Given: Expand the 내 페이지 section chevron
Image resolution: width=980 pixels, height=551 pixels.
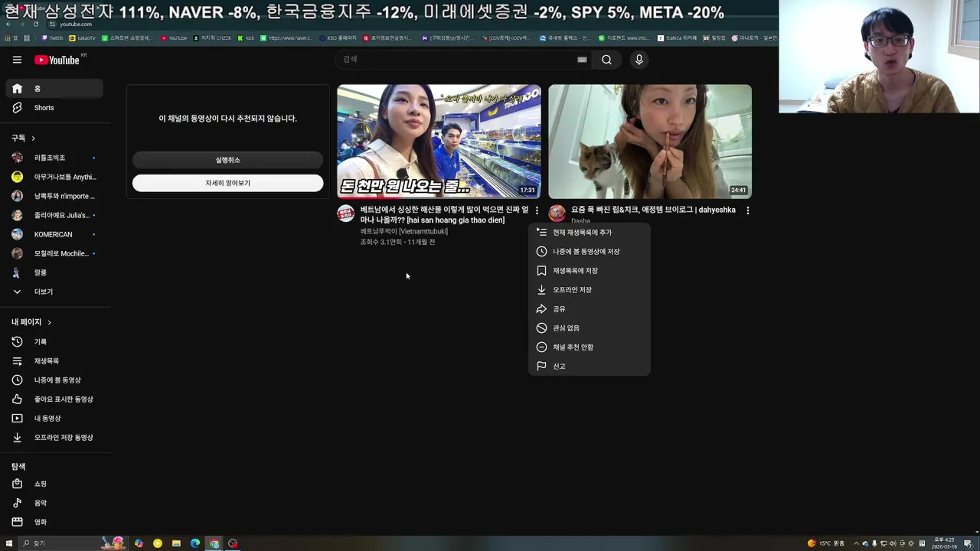Looking at the screenshot, I should tap(49, 322).
